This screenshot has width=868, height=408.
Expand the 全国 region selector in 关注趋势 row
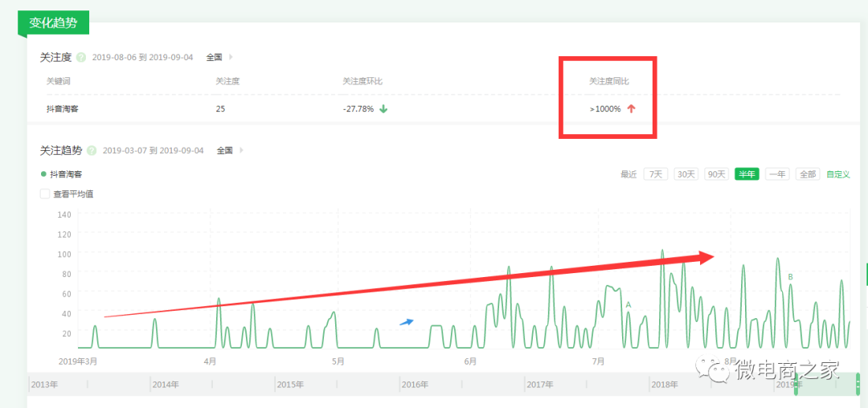tap(230, 150)
